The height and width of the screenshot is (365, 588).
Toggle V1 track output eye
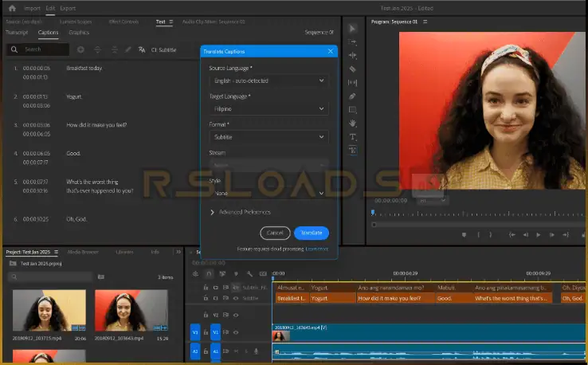click(x=236, y=332)
